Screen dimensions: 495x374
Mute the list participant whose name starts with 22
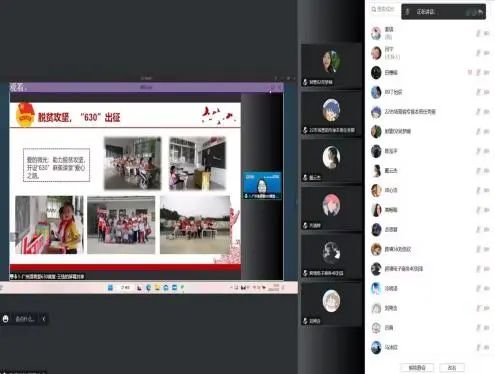(478, 112)
